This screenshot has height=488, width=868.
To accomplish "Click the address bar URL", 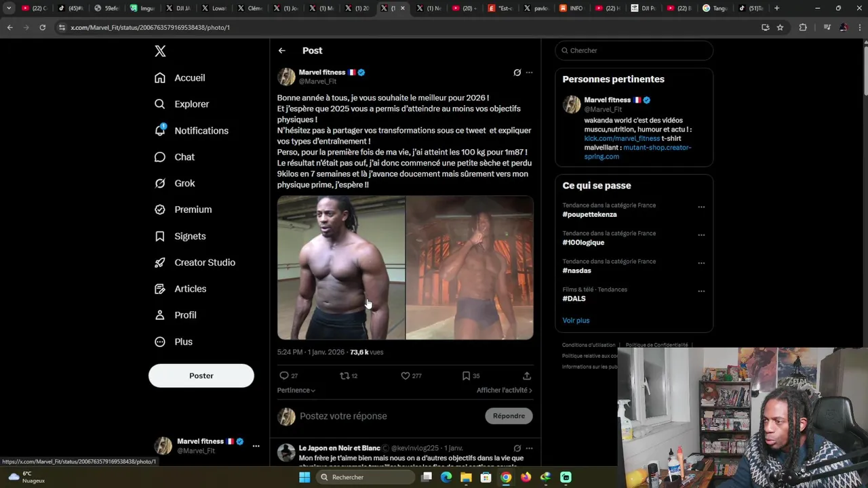I will pos(151,28).
